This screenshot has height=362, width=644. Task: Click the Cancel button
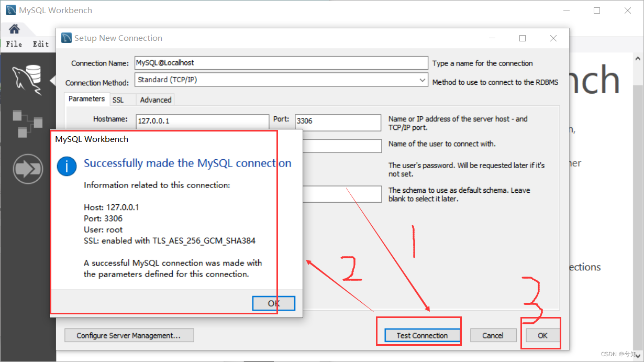(493, 335)
